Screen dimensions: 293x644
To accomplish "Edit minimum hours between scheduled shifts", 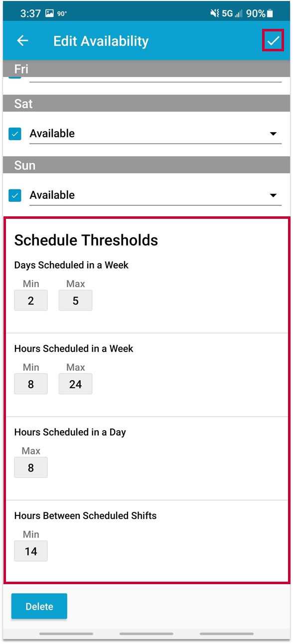I will [31, 551].
